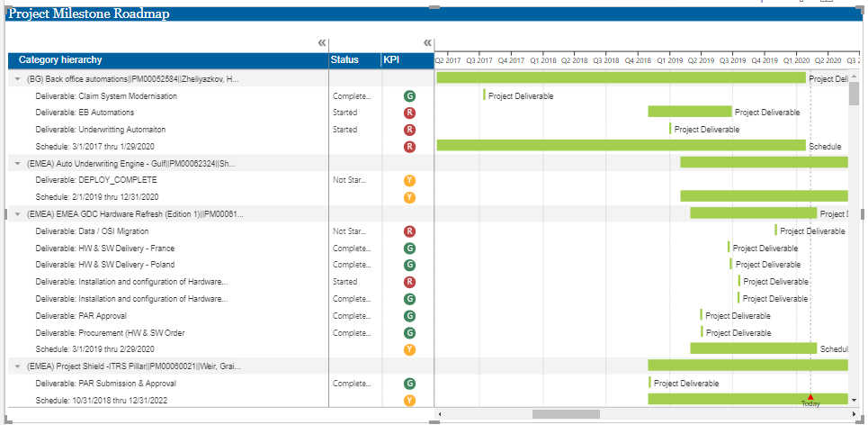Select Deliverable: Procurement (HW & SW Order row

[221, 333]
